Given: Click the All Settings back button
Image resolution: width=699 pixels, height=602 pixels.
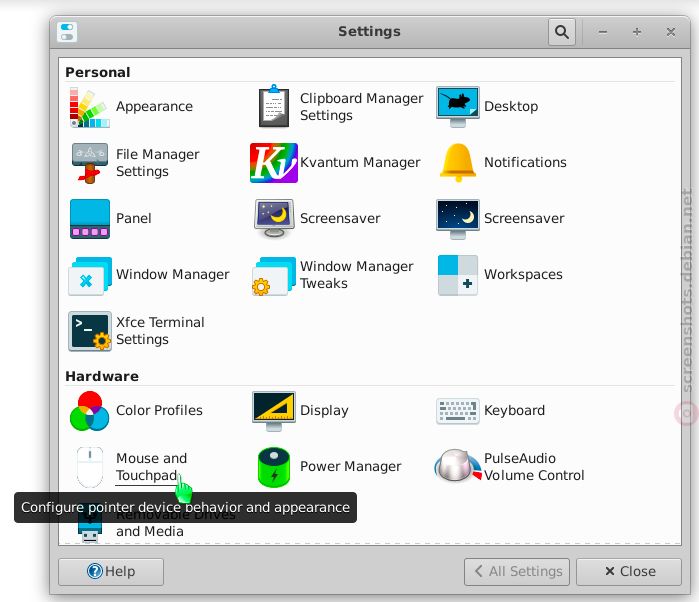Looking at the screenshot, I should (x=517, y=572).
